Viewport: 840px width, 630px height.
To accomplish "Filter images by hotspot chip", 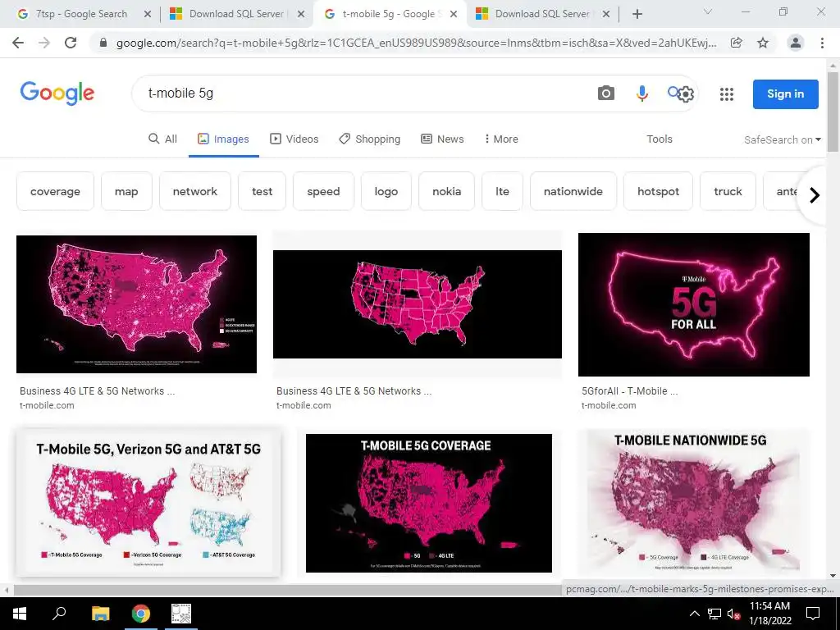I will tap(659, 191).
